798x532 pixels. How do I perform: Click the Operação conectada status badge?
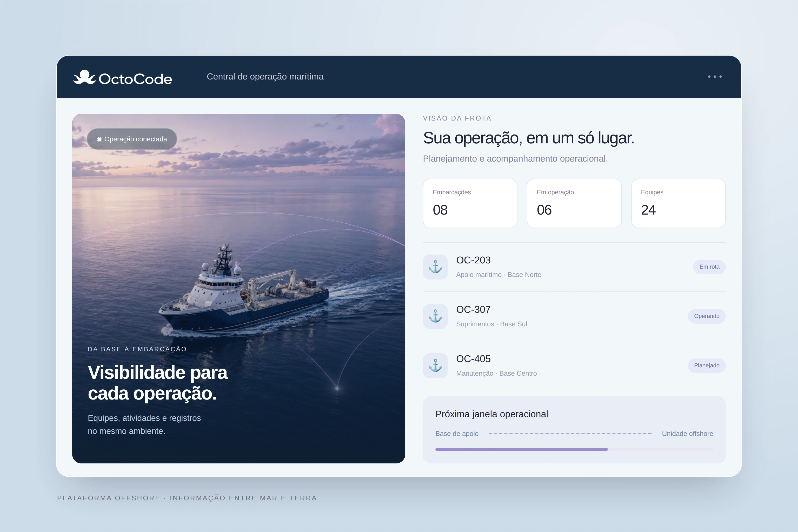click(x=132, y=139)
